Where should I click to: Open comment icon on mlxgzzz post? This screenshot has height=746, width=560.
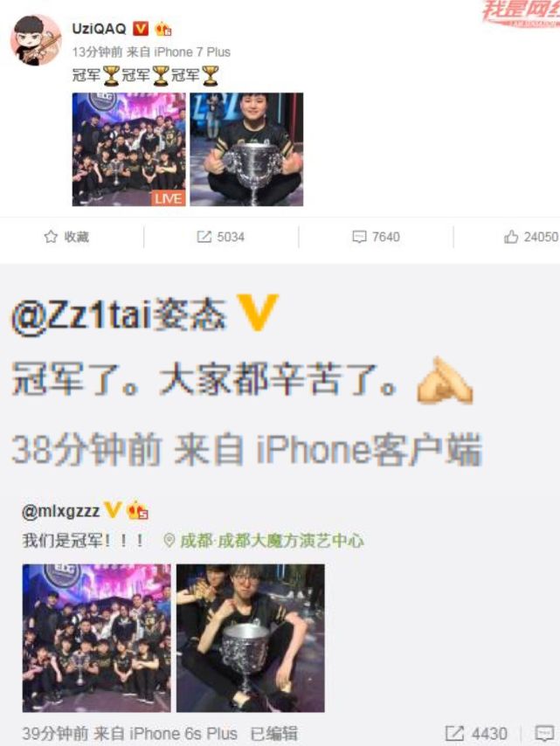pyautogui.click(x=544, y=733)
